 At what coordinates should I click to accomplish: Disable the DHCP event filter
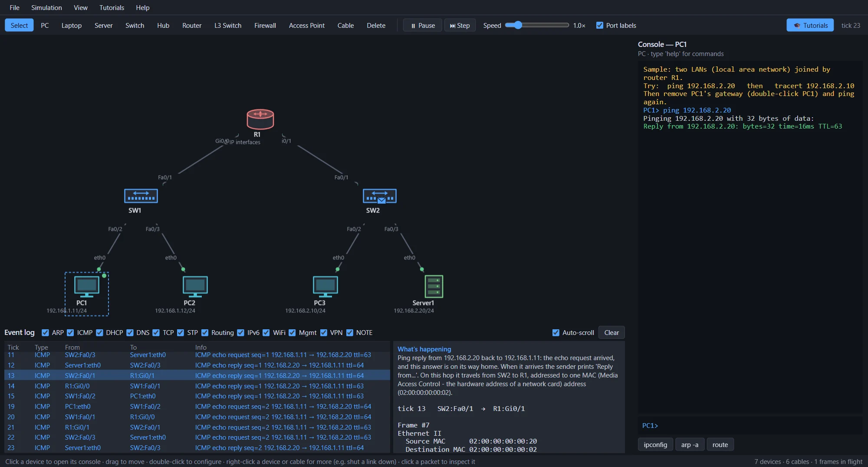click(99, 333)
